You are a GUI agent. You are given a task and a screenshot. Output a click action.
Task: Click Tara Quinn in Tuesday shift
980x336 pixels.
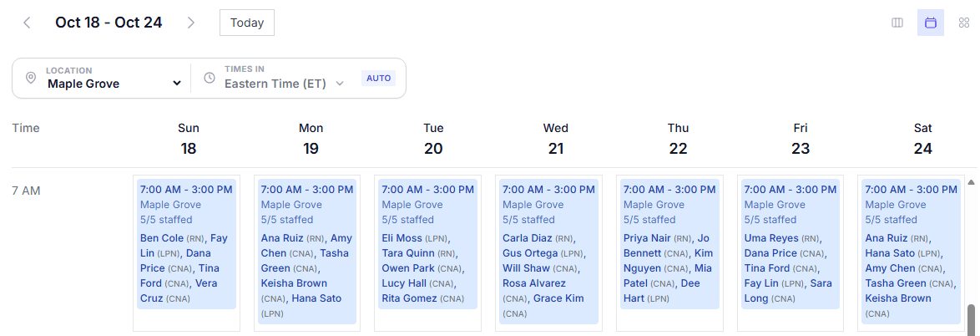(409, 252)
